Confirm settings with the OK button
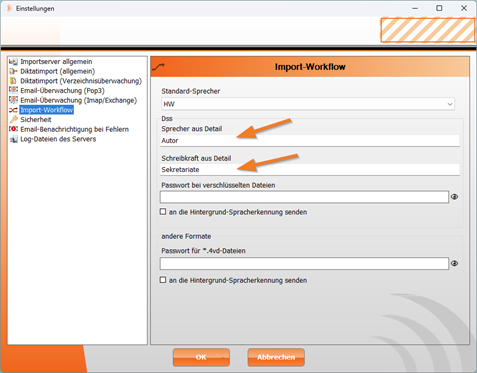The width and height of the screenshot is (477, 373). tap(201, 357)
